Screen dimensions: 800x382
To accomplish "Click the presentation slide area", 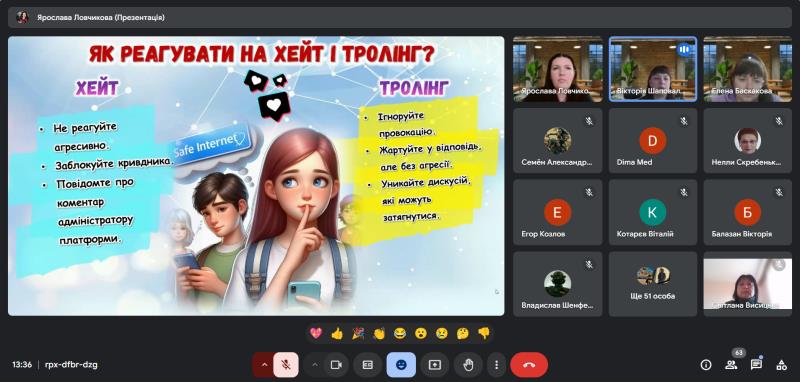I will pyautogui.click(x=256, y=176).
